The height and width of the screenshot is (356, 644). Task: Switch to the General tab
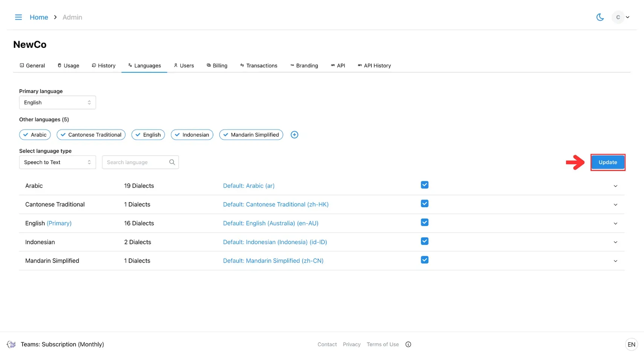pyautogui.click(x=32, y=66)
